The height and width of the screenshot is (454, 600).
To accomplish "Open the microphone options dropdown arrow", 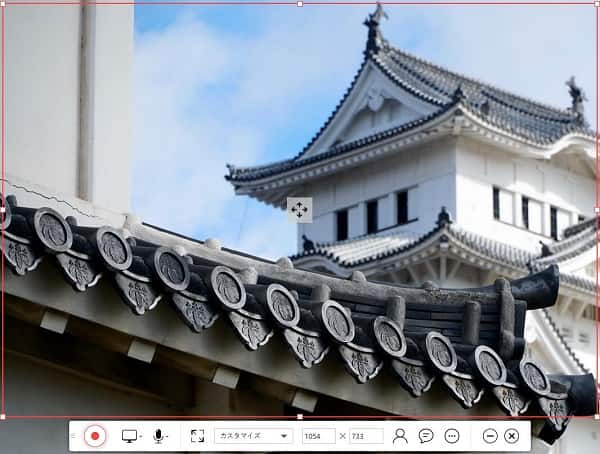I will pos(168,437).
